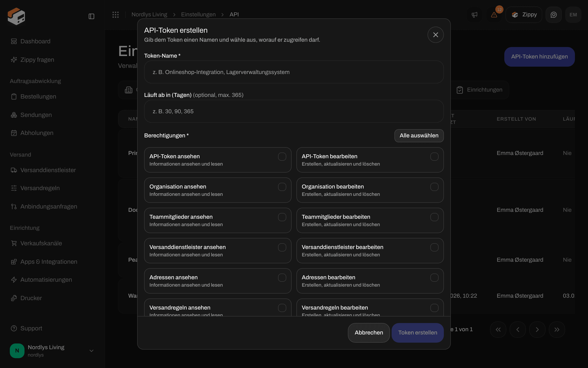This screenshot has height=368, width=588.
Task: Go to previous page arrow in pagination
Action: pos(518,330)
